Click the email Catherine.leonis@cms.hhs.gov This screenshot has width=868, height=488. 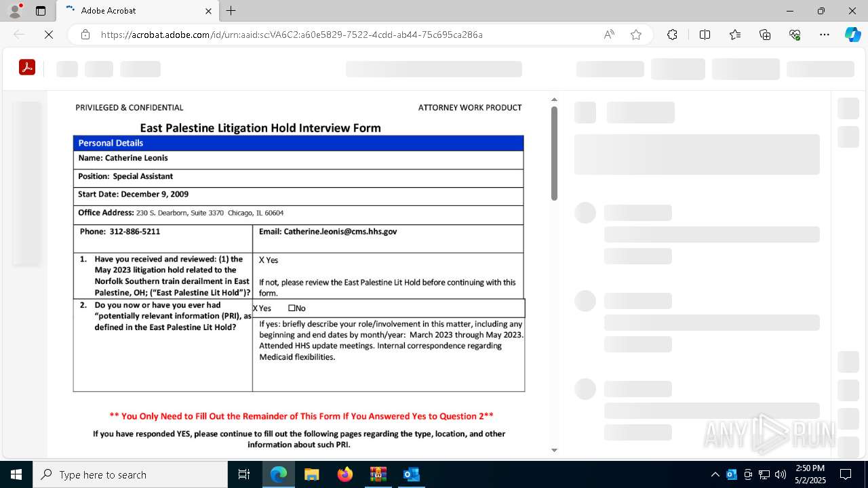click(x=340, y=232)
